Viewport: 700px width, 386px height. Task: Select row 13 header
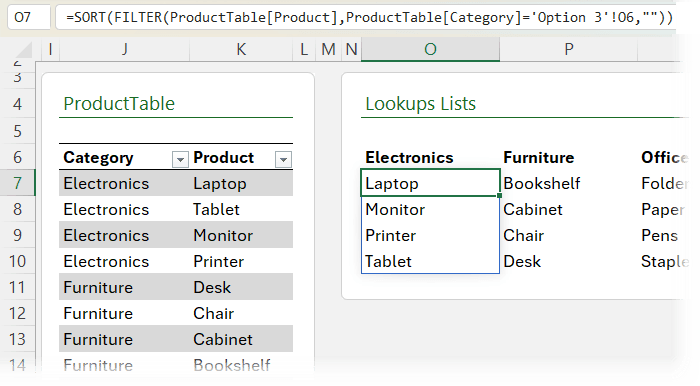17,339
